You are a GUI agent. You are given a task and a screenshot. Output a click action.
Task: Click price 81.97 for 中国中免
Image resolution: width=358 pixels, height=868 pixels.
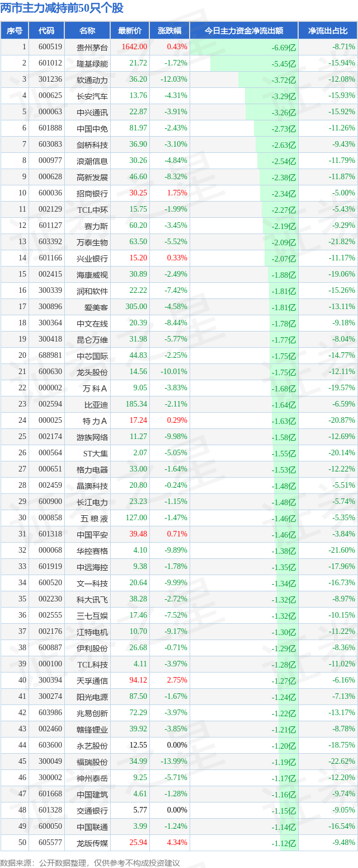click(138, 128)
